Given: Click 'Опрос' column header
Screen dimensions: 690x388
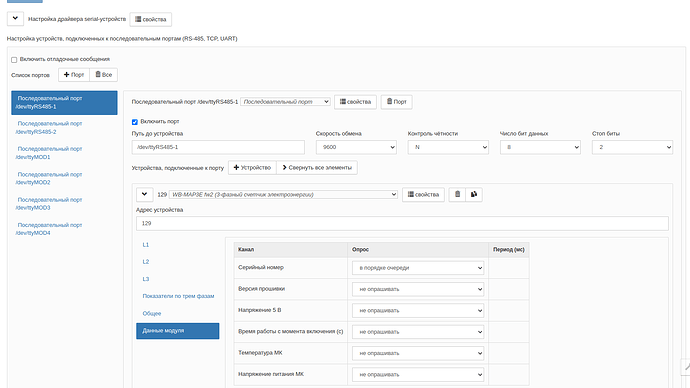Looking at the screenshot, I should [418, 249].
